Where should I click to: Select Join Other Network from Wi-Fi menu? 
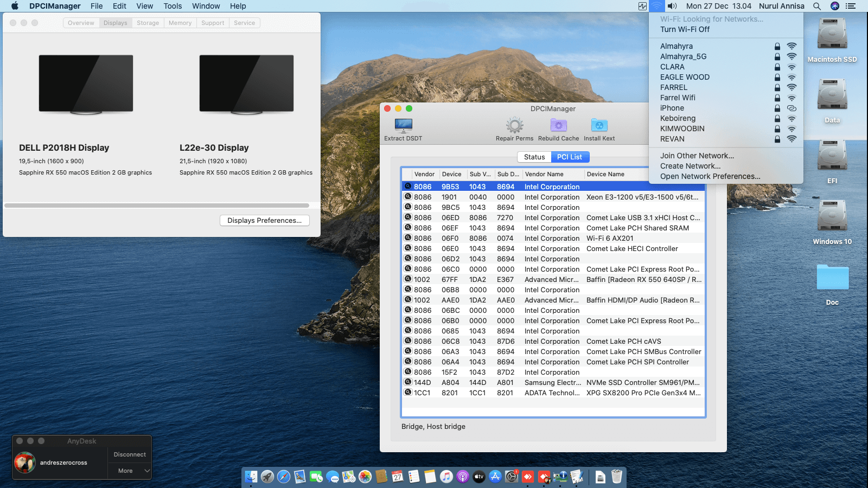[697, 156]
